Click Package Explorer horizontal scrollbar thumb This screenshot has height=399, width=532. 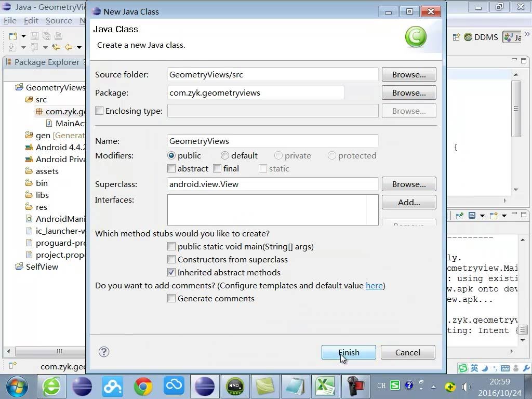50,351
